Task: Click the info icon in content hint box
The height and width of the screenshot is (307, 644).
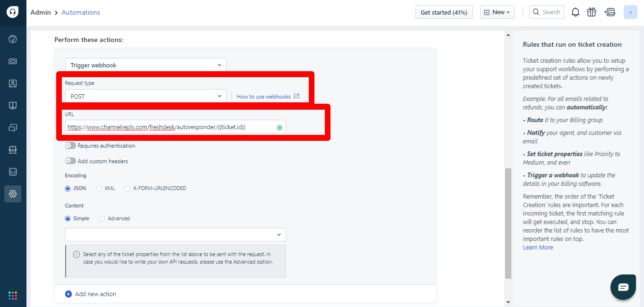Action: pos(76,254)
